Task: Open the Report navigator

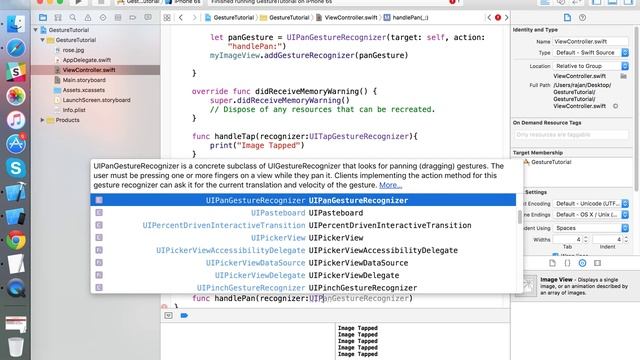Action: pos(148,18)
